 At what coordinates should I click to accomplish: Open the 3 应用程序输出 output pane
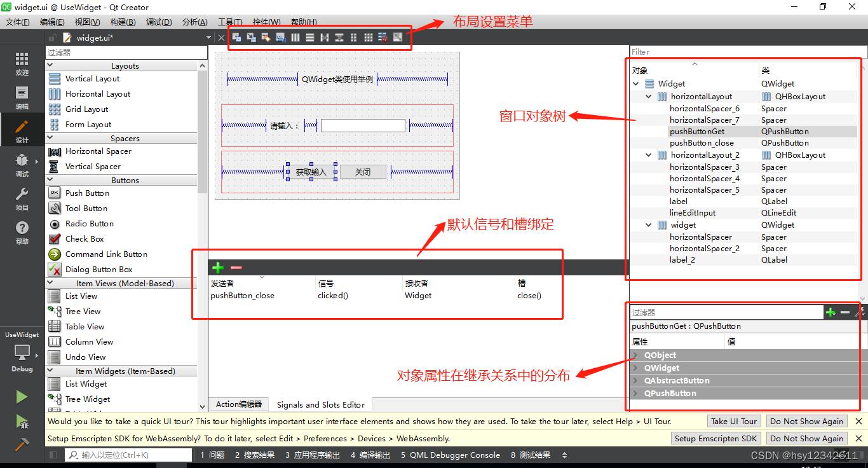tap(312, 455)
